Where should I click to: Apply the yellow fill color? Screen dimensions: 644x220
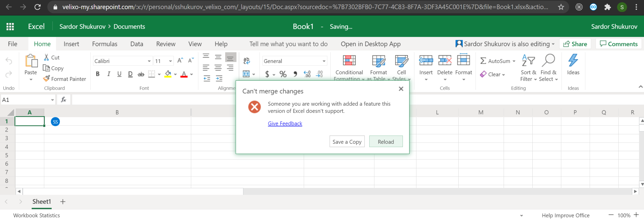(168, 74)
